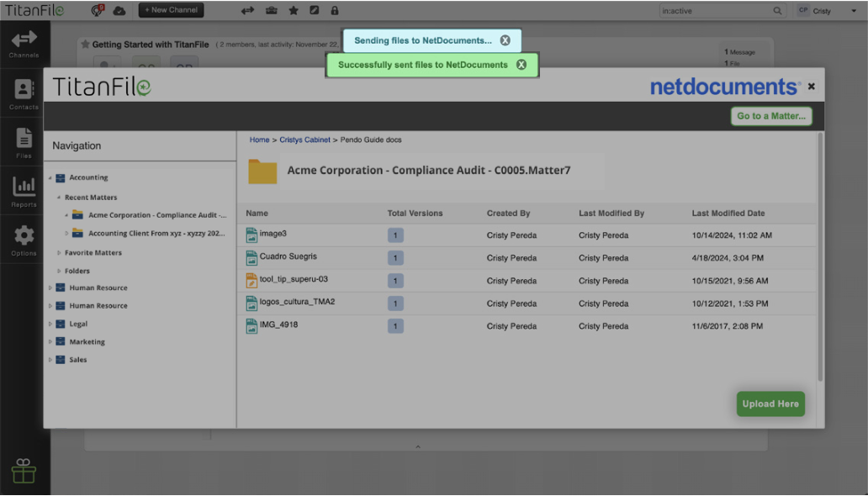Click the arrows icon in top toolbar
The width and height of the screenshot is (868, 496).
click(247, 11)
